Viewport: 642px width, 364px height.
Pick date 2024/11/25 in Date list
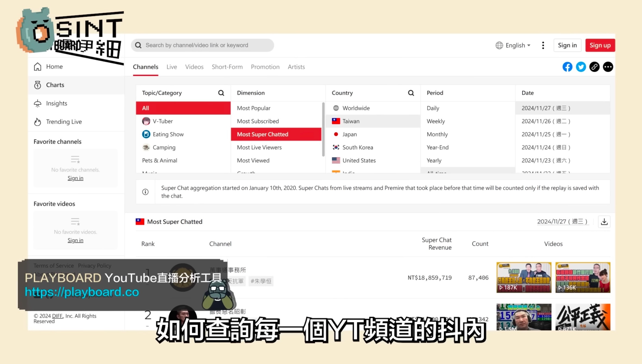point(563,134)
